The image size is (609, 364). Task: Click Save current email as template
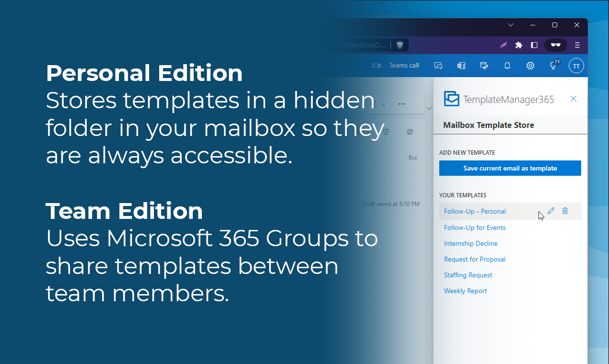pos(510,168)
